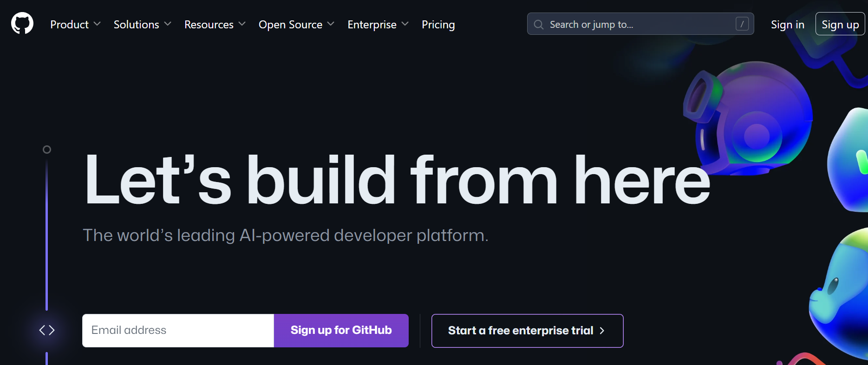
Task: Click the arrow chevron in enterprise trial button
Action: tap(602, 331)
